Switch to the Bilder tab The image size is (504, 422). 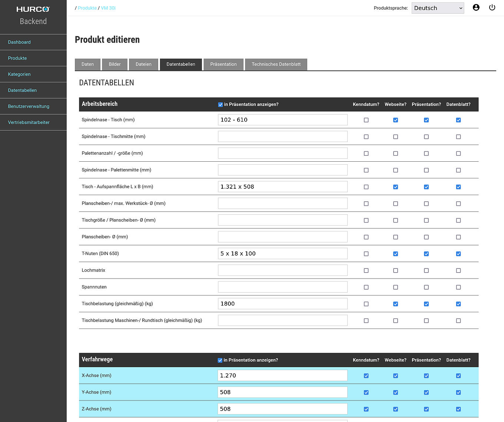(x=115, y=64)
